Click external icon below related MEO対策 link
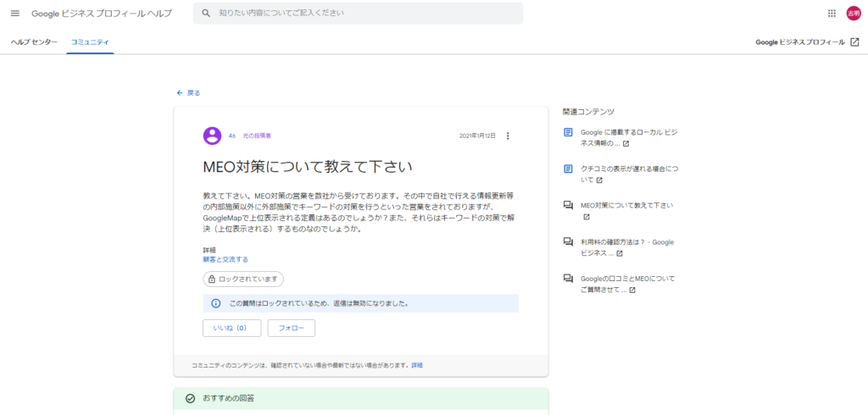The width and height of the screenshot is (868, 415). [587, 217]
